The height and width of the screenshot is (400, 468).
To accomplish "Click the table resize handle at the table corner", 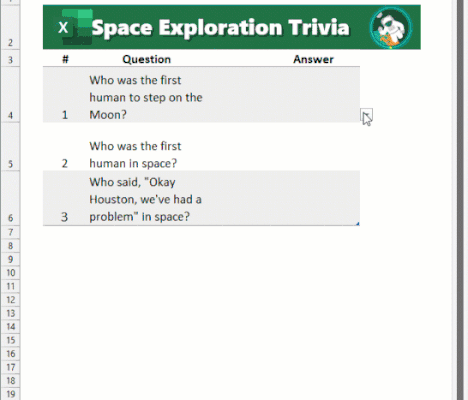I will (358, 224).
